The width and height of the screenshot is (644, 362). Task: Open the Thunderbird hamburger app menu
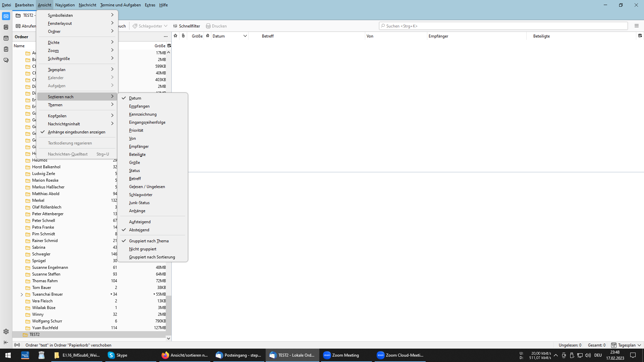(x=636, y=26)
